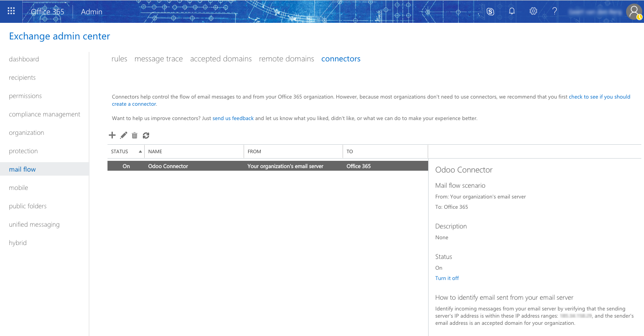
Task: Open organization in the sidebar
Action: click(x=26, y=133)
